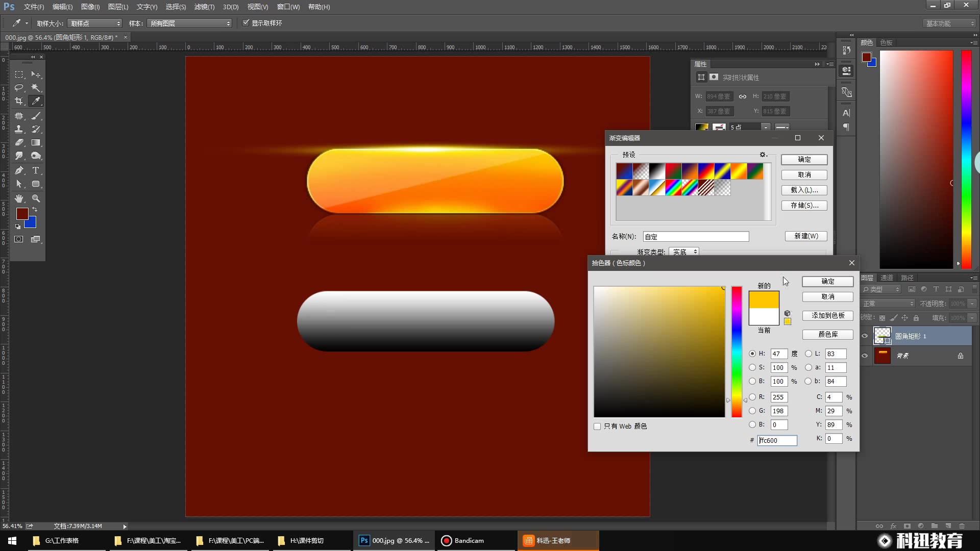The image size is (980, 551).
Task: Select the G green radio button
Action: [x=752, y=411]
